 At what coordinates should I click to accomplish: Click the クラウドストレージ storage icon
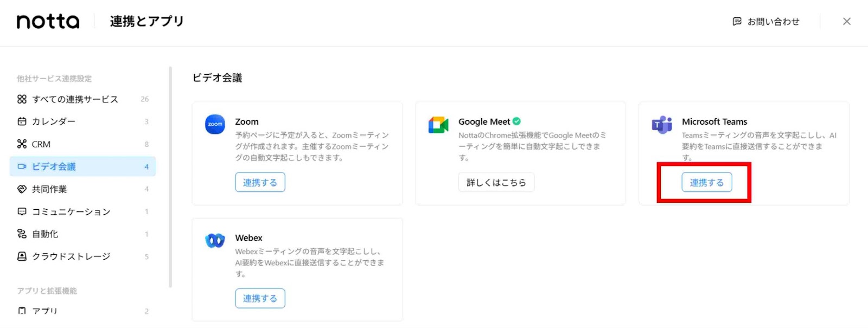[21, 256]
